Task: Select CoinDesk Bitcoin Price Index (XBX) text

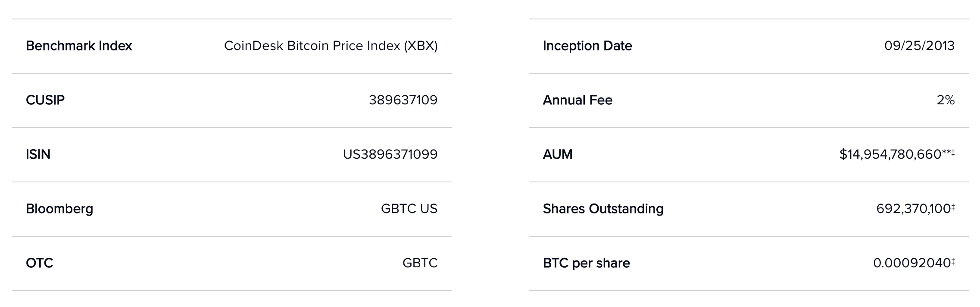Action: point(331,46)
